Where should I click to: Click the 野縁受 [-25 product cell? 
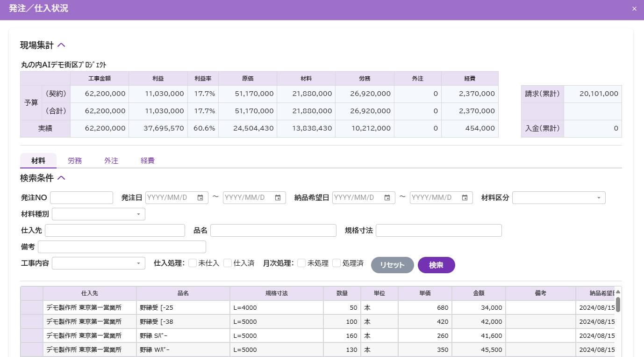[183, 308]
